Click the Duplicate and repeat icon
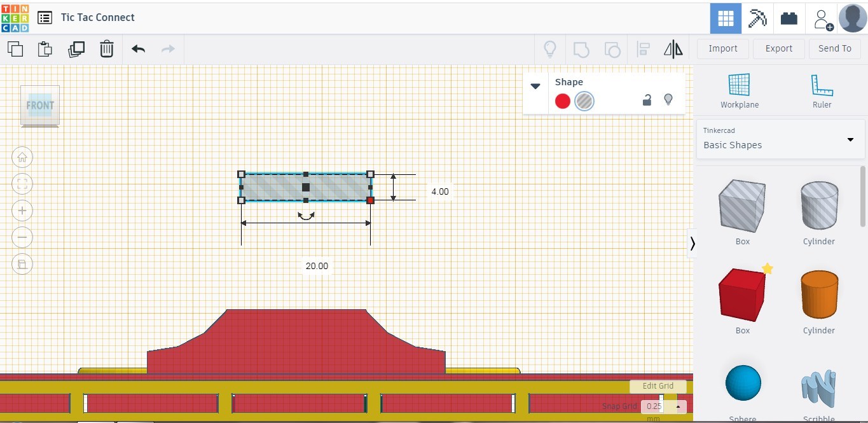This screenshot has width=868, height=423. [x=76, y=49]
